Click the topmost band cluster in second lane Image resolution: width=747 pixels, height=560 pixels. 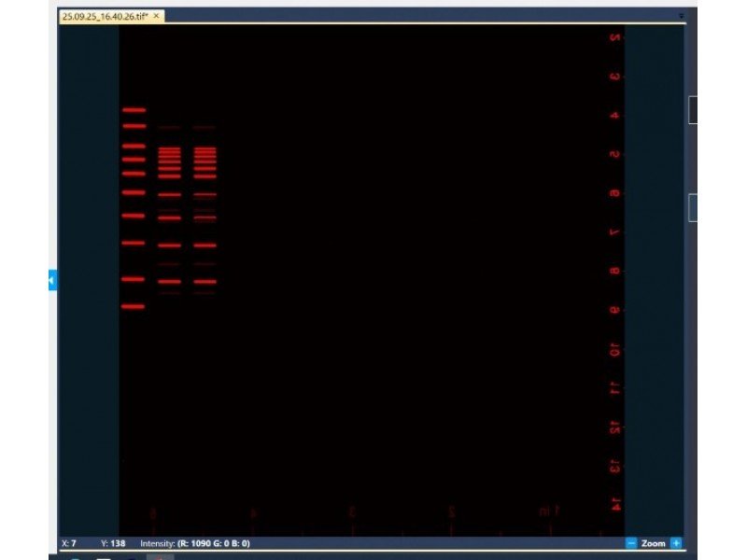pyautogui.click(x=169, y=150)
